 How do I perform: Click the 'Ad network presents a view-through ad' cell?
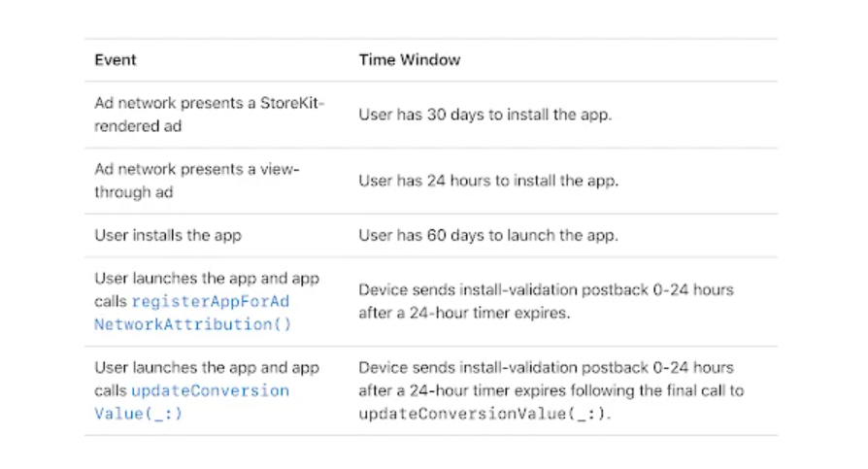pos(196,181)
